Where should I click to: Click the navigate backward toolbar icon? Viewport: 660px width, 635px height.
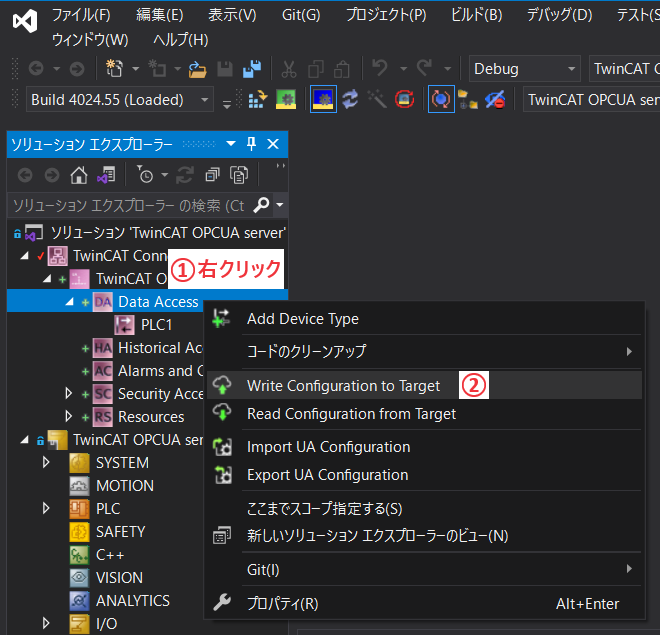[x=36, y=69]
